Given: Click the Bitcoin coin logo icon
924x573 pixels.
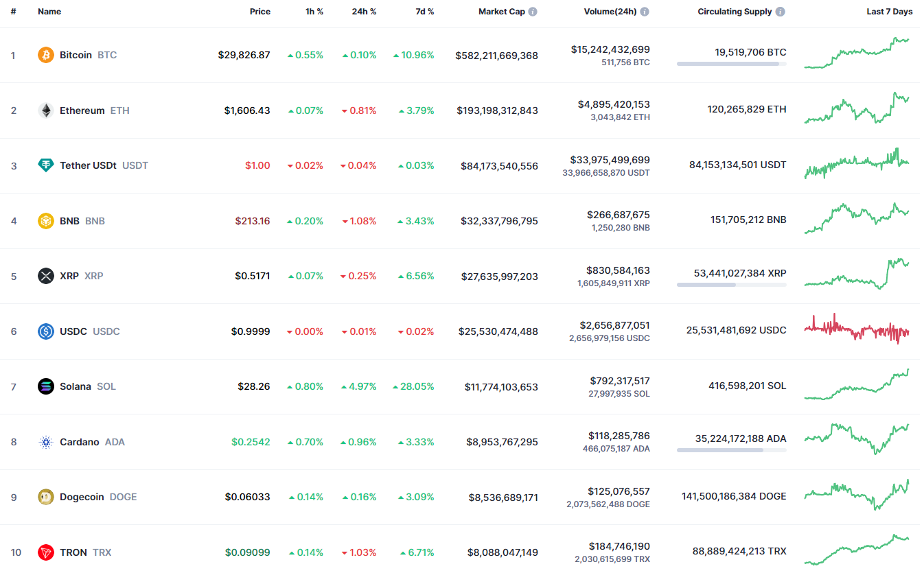Looking at the screenshot, I should pyautogui.click(x=46, y=55).
